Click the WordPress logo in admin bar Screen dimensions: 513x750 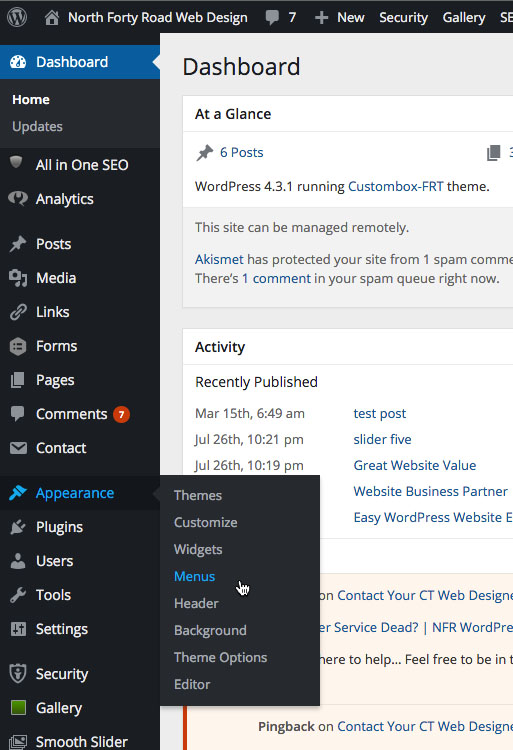click(17, 18)
